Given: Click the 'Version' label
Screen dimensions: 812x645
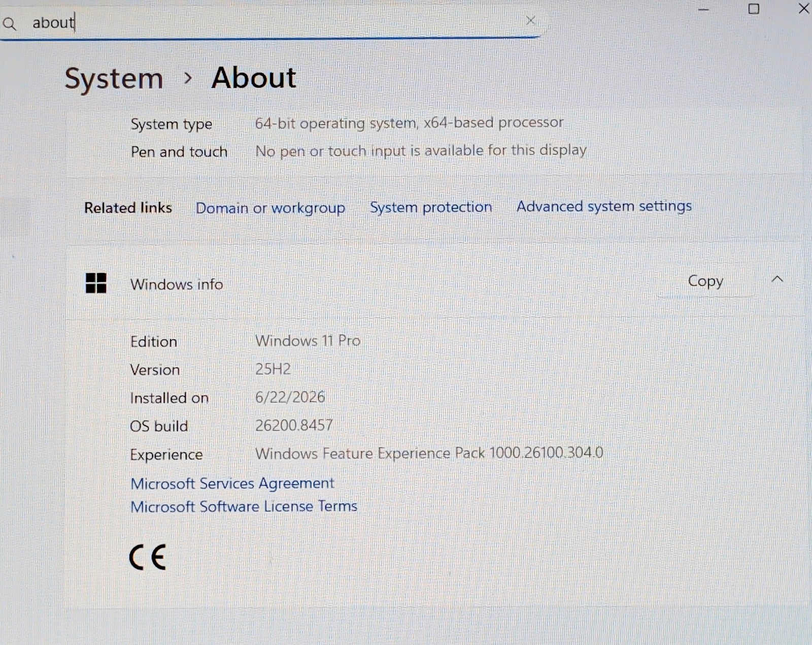Looking at the screenshot, I should (x=155, y=370).
